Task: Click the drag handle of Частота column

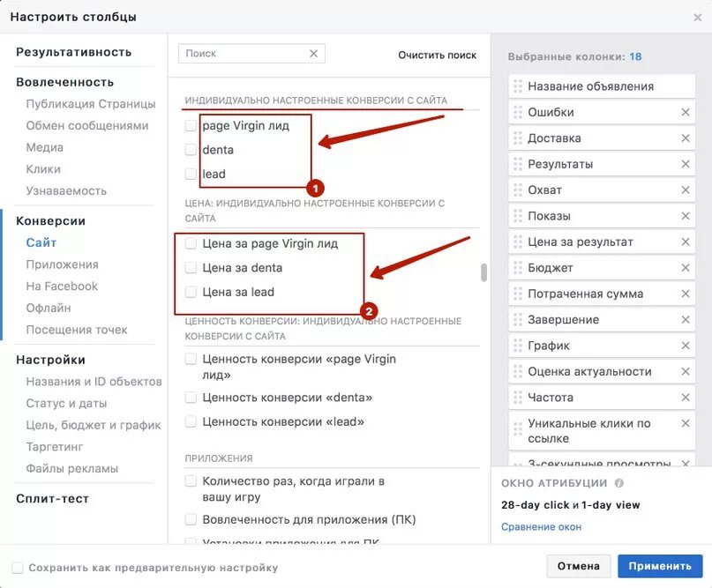Action: click(518, 397)
